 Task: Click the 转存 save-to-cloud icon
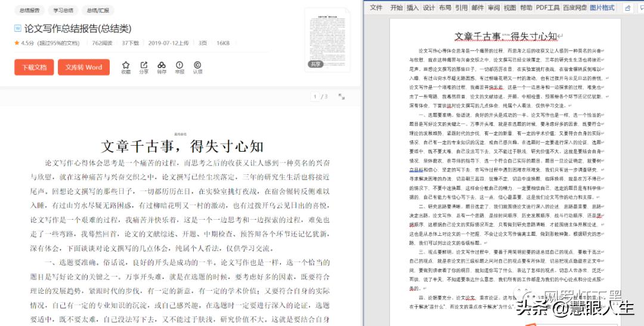coord(162,65)
